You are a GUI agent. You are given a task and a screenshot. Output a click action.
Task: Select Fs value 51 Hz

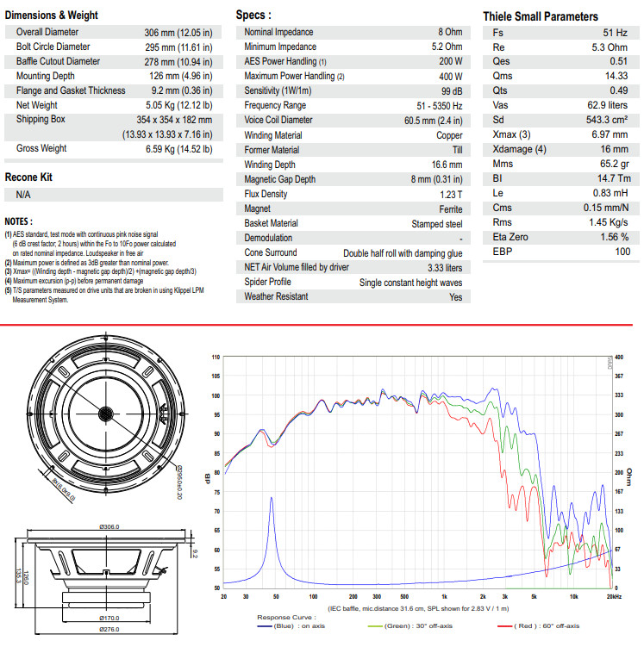[616, 33]
